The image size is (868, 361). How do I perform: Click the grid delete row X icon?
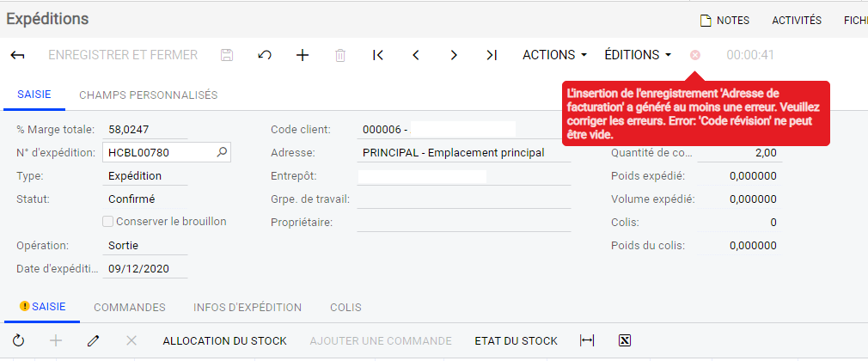point(131,340)
